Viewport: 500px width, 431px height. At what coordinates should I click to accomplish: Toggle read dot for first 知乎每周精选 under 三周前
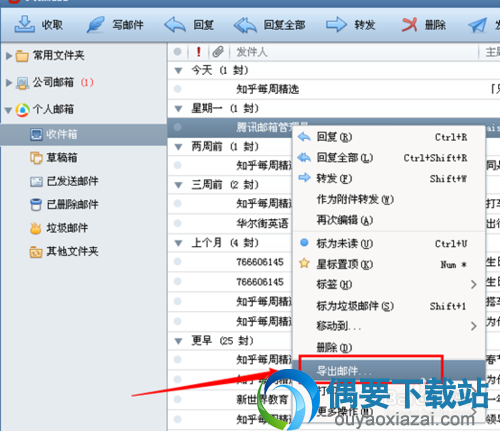178,203
